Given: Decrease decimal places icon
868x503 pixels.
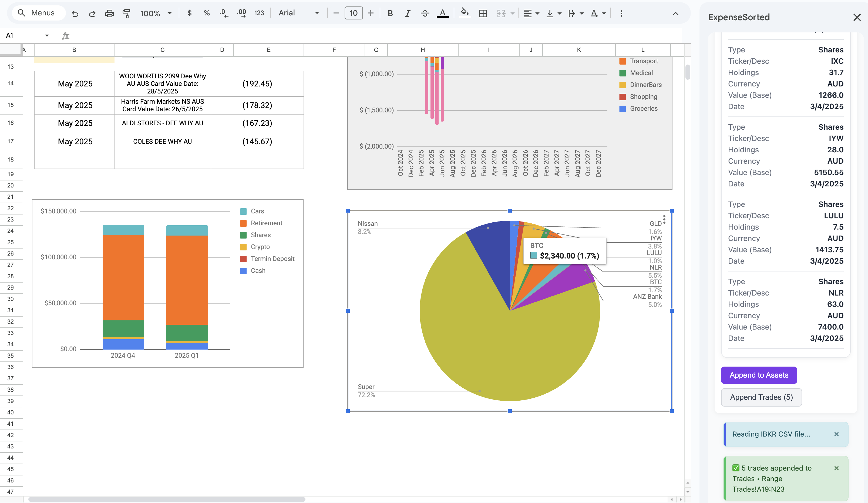Looking at the screenshot, I should [224, 13].
